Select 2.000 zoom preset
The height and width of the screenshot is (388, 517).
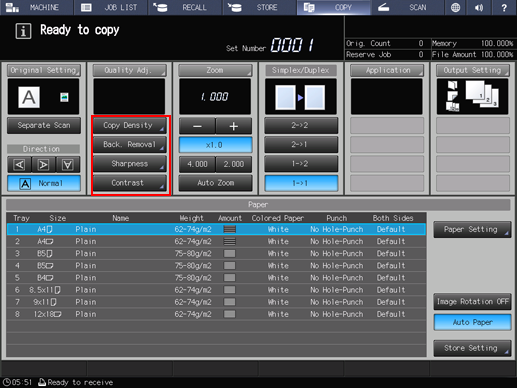(x=234, y=164)
